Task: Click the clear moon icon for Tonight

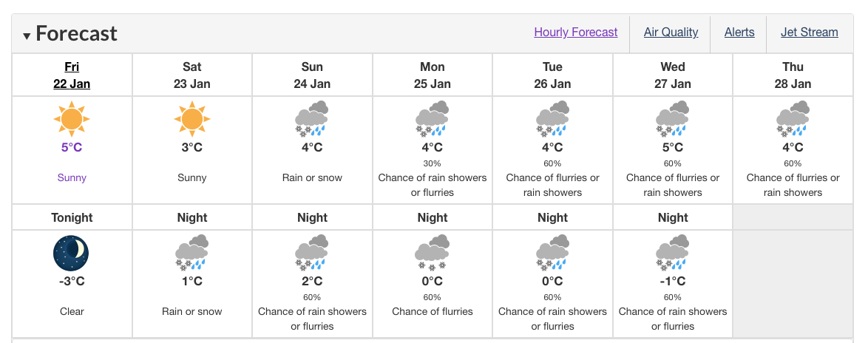Action: (x=72, y=253)
